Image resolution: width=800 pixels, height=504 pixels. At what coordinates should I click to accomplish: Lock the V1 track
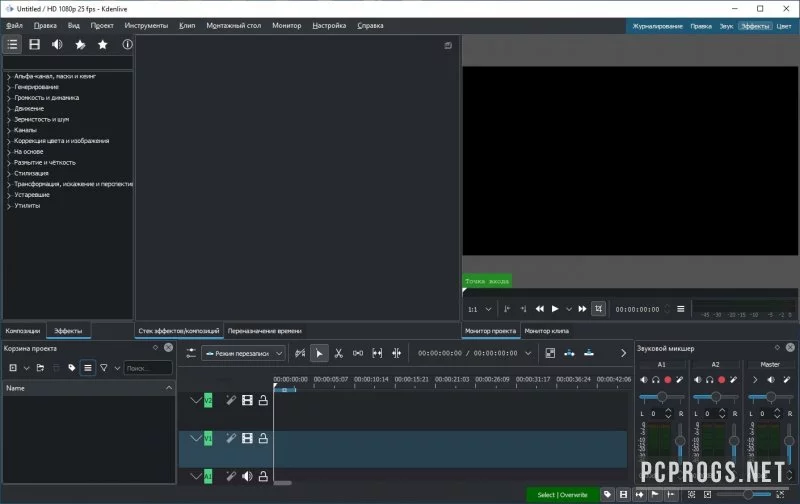263,438
